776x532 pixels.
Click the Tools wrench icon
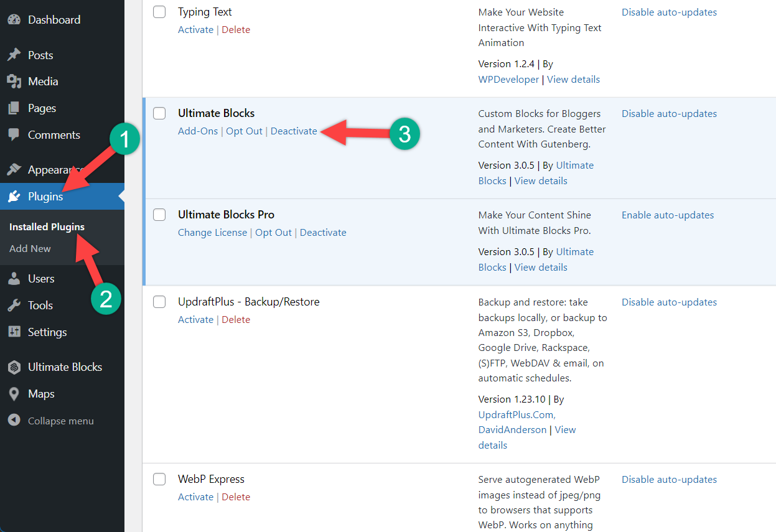(14, 306)
